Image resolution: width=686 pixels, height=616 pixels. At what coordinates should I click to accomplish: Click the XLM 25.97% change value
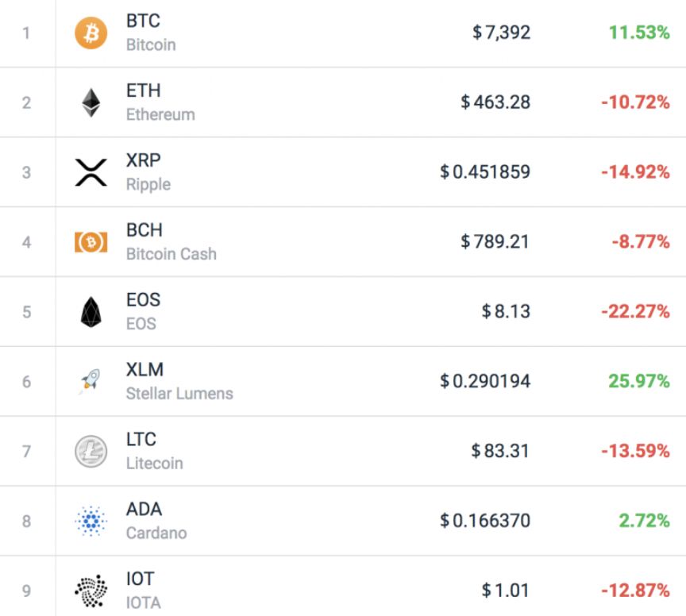tap(639, 381)
